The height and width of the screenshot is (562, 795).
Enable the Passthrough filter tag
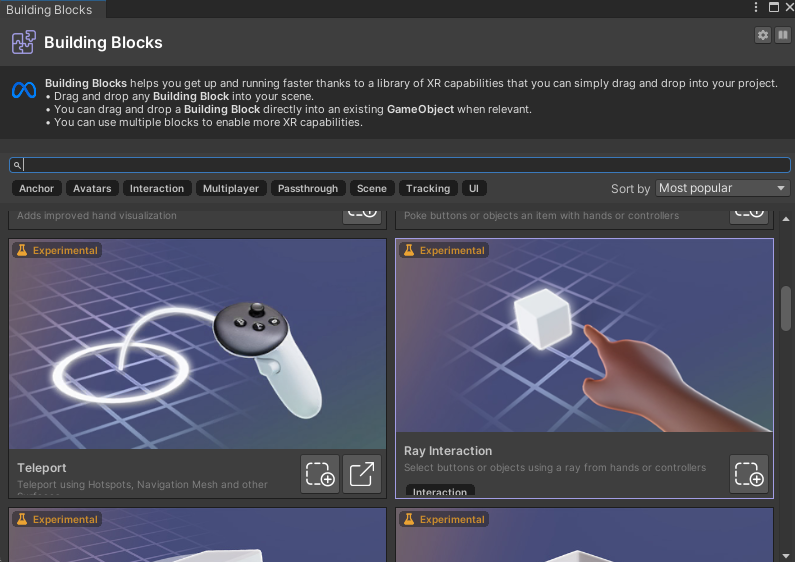(x=308, y=188)
